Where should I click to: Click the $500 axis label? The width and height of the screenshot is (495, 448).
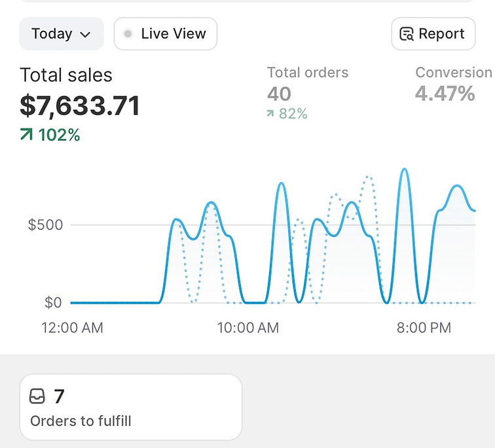(x=45, y=225)
